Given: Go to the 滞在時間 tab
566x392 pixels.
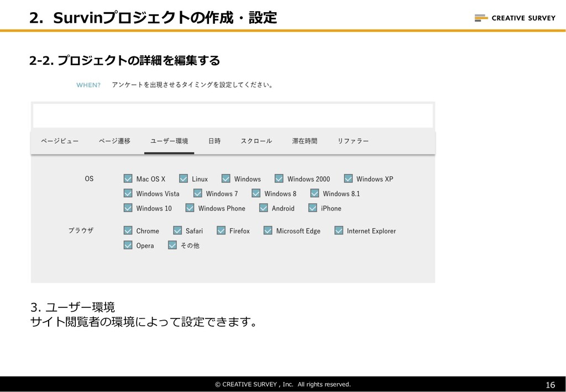Looking at the screenshot, I should [x=305, y=141].
